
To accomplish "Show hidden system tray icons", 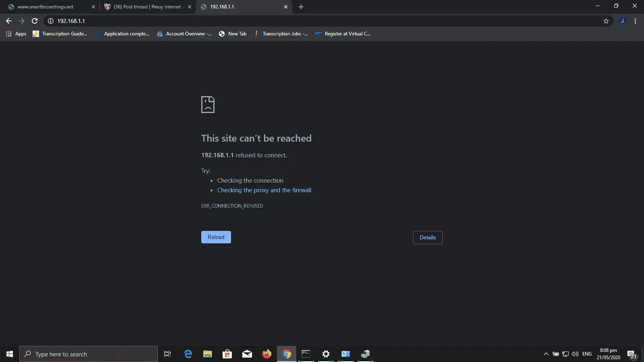I will pyautogui.click(x=546, y=354).
